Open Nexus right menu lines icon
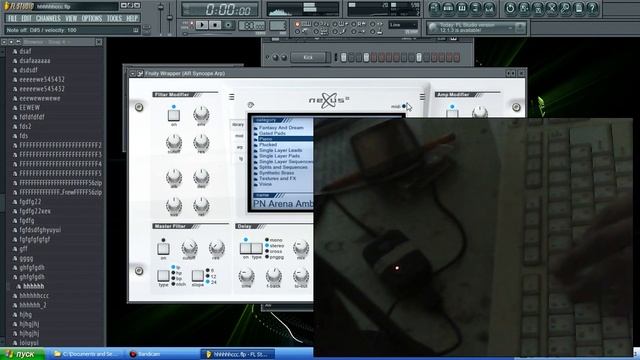640x360 pixels. pos(422,97)
